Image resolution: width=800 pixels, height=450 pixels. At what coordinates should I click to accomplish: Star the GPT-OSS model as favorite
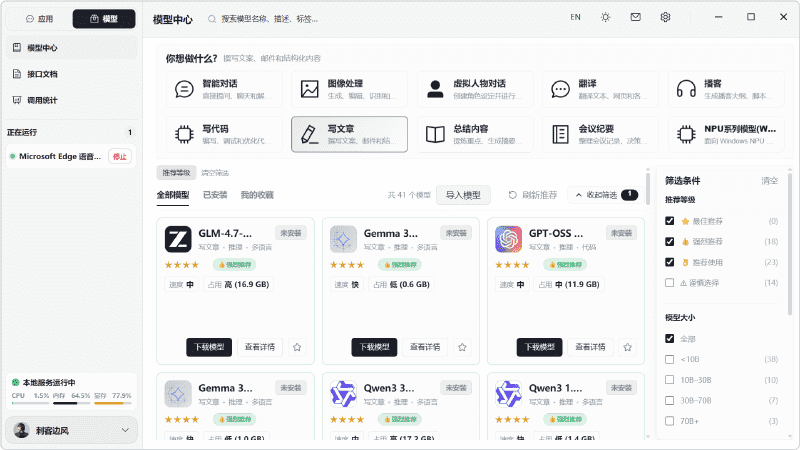click(x=628, y=347)
